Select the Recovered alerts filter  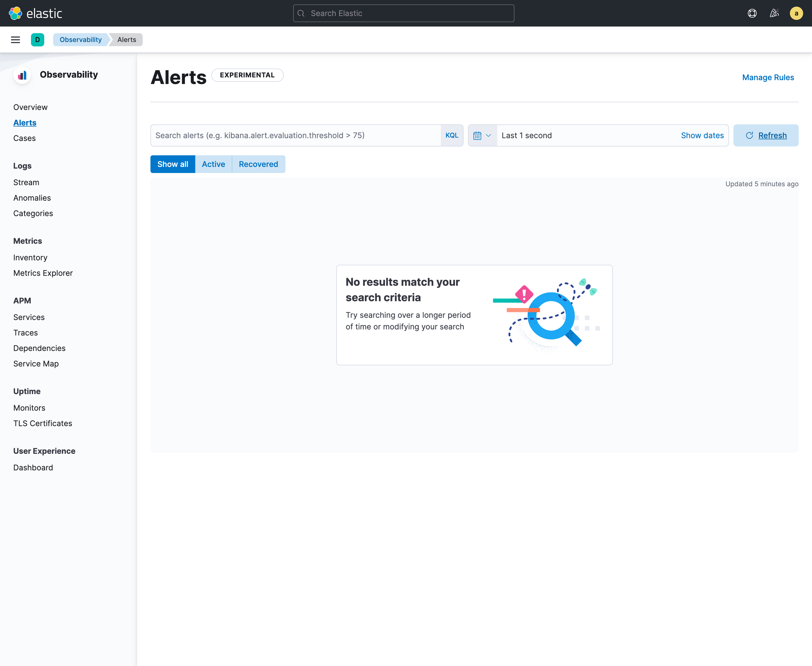[258, 164]
